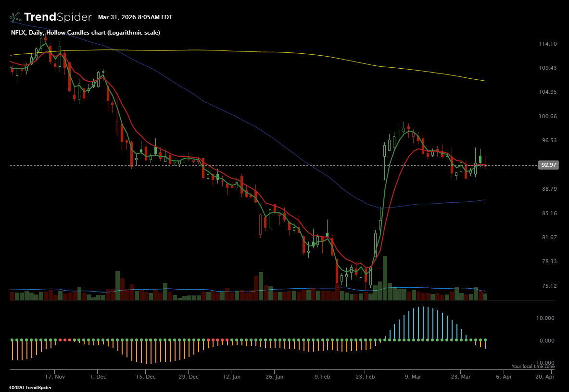
Task: Select the Mar 31, 2026 timestamp
Action: coord(135,17)
